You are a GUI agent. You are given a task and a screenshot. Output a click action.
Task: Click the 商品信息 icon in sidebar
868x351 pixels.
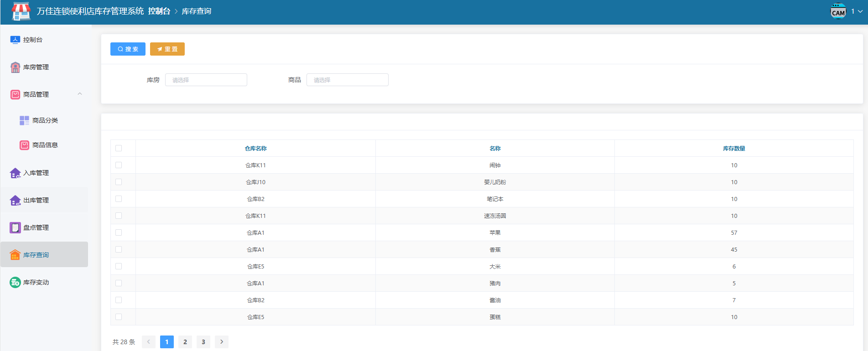pyautogui.click(x=24, y=145)
